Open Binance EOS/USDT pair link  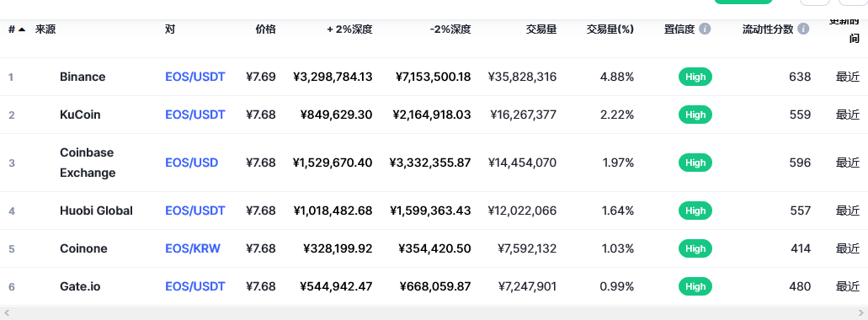pos(194,77)
